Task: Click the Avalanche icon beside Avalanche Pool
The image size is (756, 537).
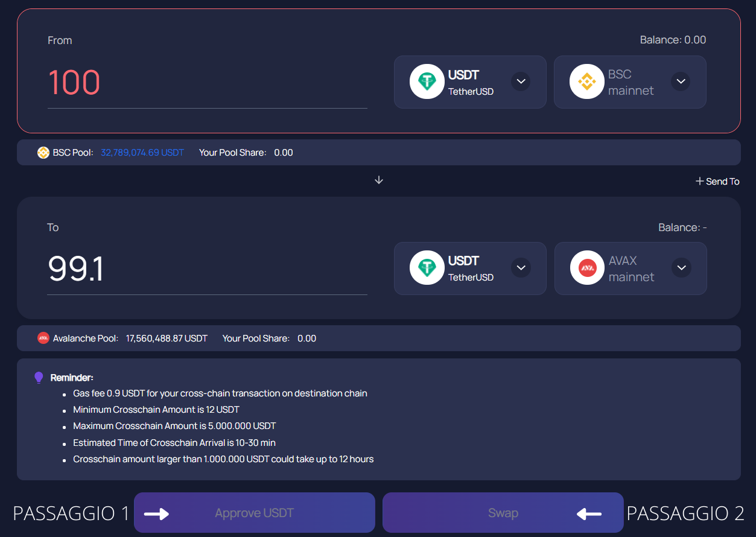Action: 43,338
